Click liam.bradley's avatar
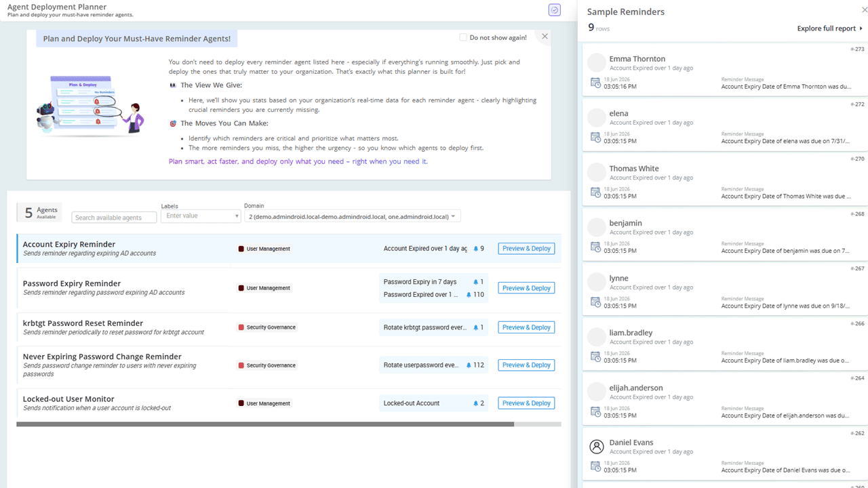868x488 pixels. [596, 337]
